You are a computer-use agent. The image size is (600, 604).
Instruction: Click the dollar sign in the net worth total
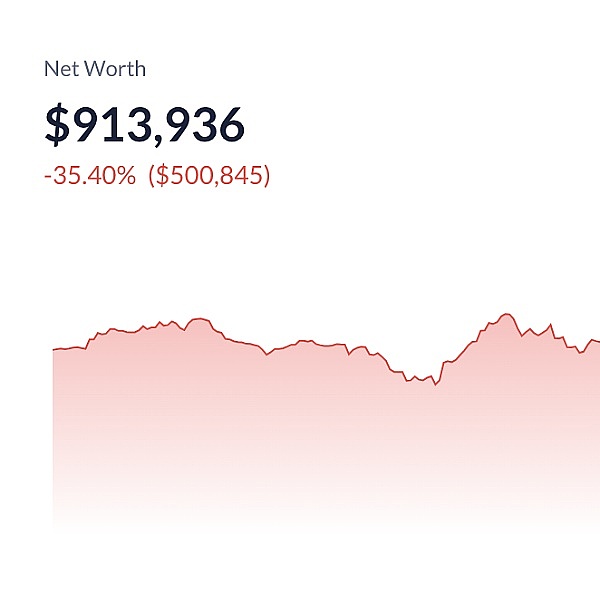pyautogui.click(x=57, y=125)
